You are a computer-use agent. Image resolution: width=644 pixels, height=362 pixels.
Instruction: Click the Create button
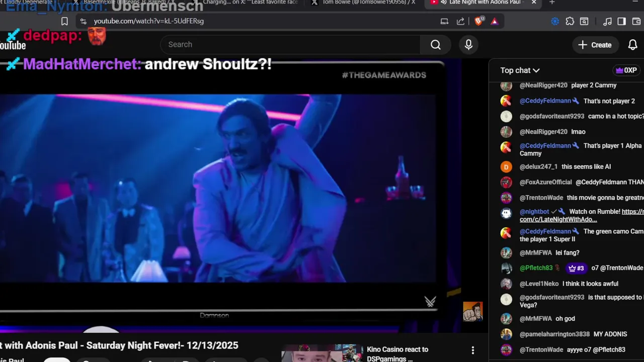coord(595,45)
